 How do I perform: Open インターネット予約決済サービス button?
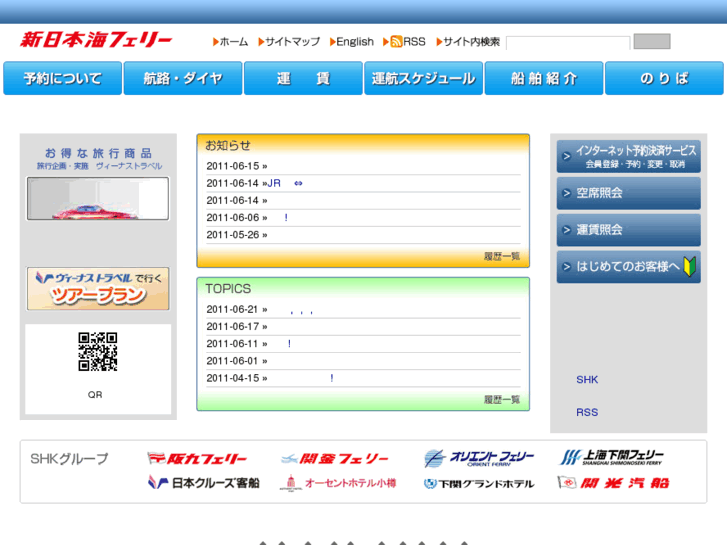[629, 156]
